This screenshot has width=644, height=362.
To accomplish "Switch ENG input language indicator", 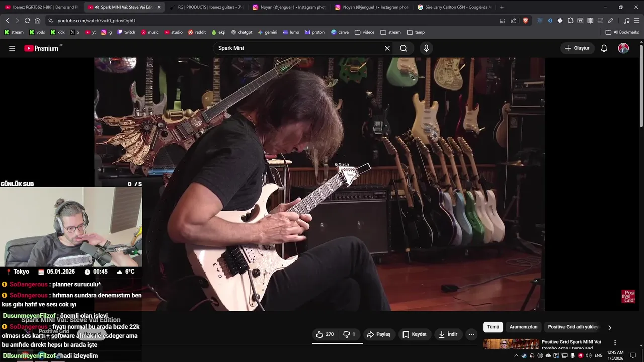I will 599,355.
